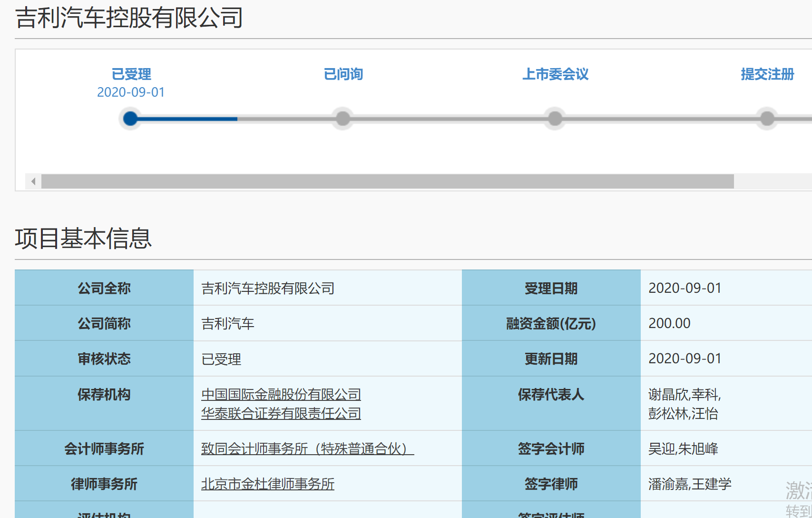Click the 保荐机构 header cell
Screen dimensions: 812x518
(x=104, y=403)
